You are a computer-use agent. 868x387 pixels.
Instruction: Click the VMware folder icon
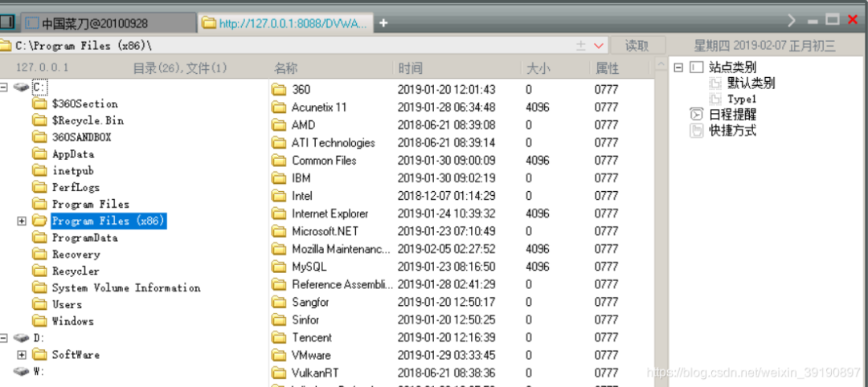(279, 354)
